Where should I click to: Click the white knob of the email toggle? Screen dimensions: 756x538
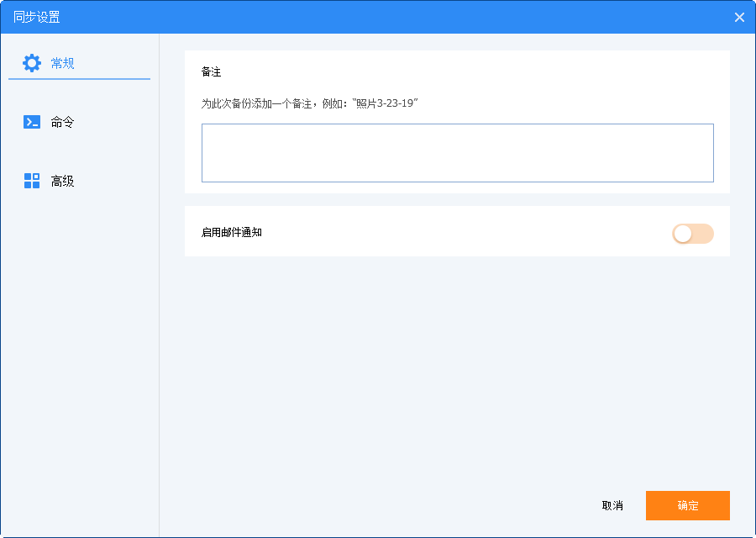coord(683,234)
